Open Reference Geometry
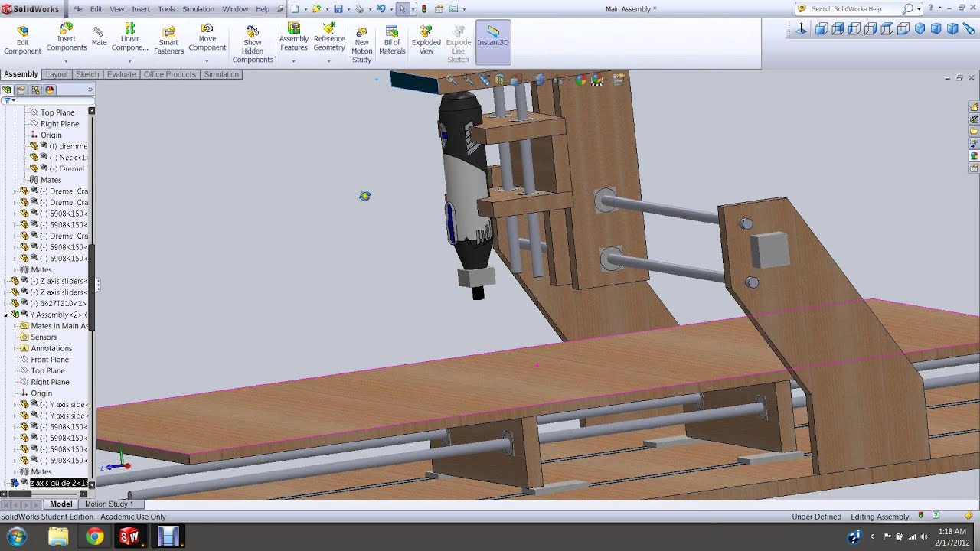 pyautogui.click(x=329, y=37)
